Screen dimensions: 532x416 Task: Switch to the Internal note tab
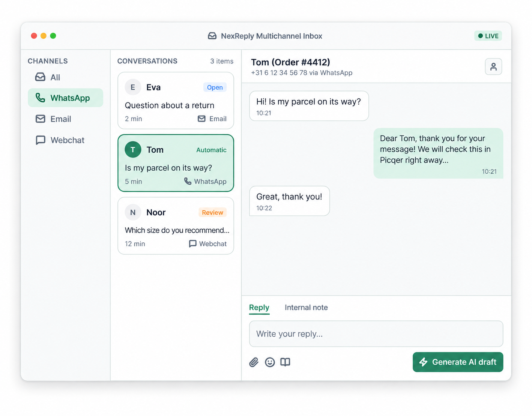point(306,308)
